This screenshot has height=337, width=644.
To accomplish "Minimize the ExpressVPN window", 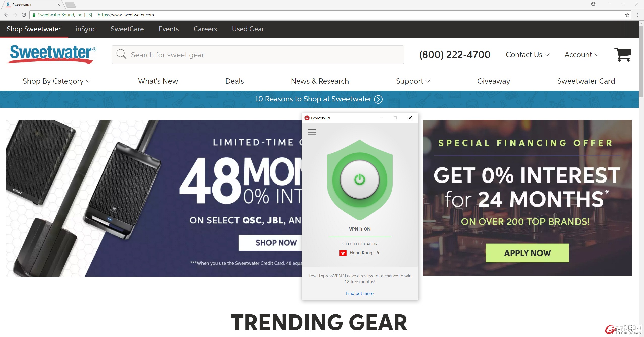I will pyautogui.click(x=381, y=118).
